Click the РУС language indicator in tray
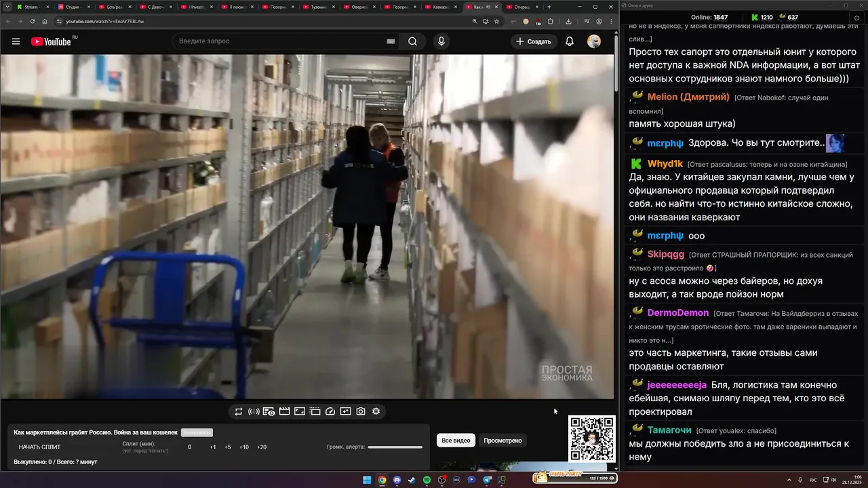This screenshot has width=868, height=488. tap(813, 480)
